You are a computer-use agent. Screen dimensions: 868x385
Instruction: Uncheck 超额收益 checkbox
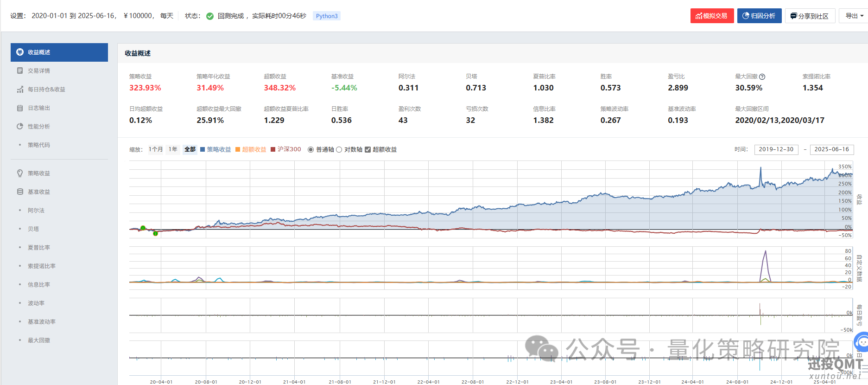click(368, 149)
